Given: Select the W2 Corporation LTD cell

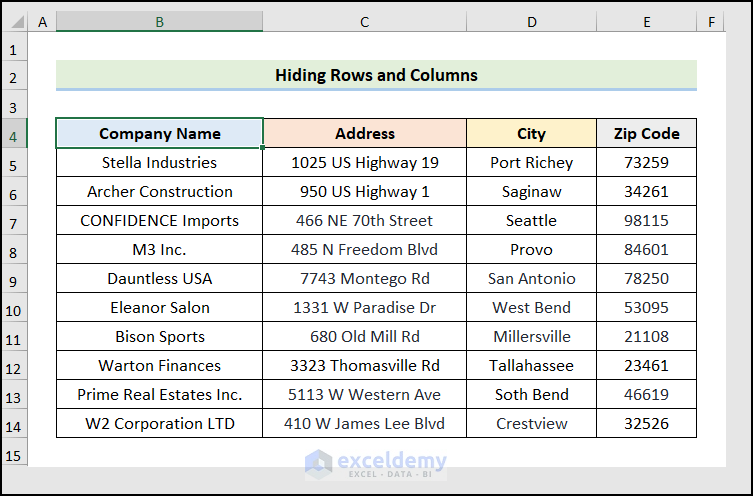Looking at the screenshot, I should tap(160, 424).
